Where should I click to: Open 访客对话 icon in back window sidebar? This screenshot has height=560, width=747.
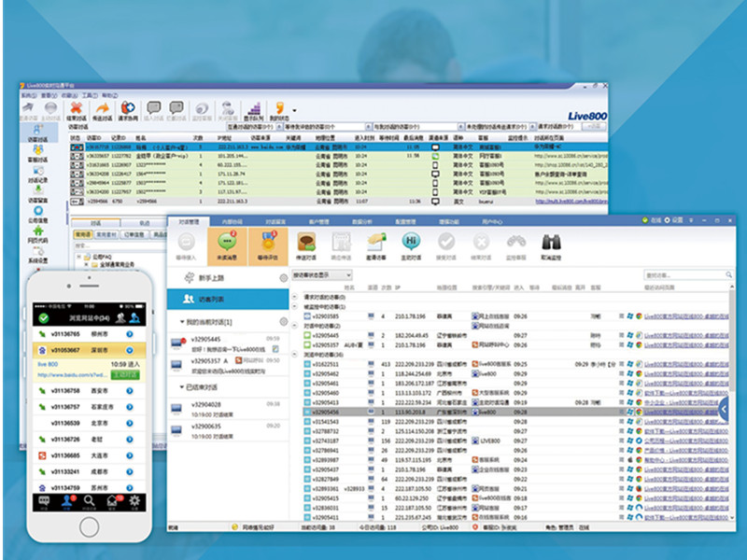[38, 130]
